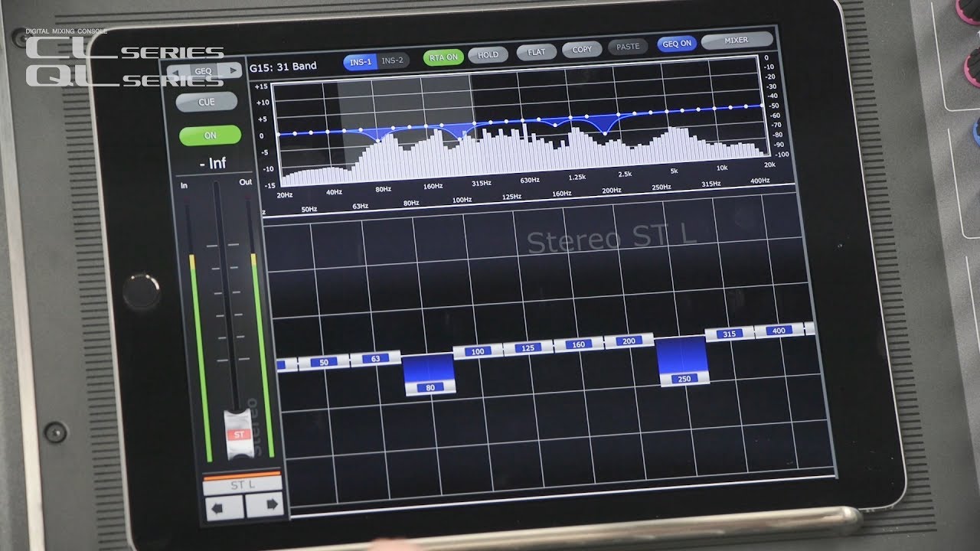Tap the 80Hz label under the RTA graph
This screenshot has width=980, height=551.
pyautogui.click(x=384, y=188)
